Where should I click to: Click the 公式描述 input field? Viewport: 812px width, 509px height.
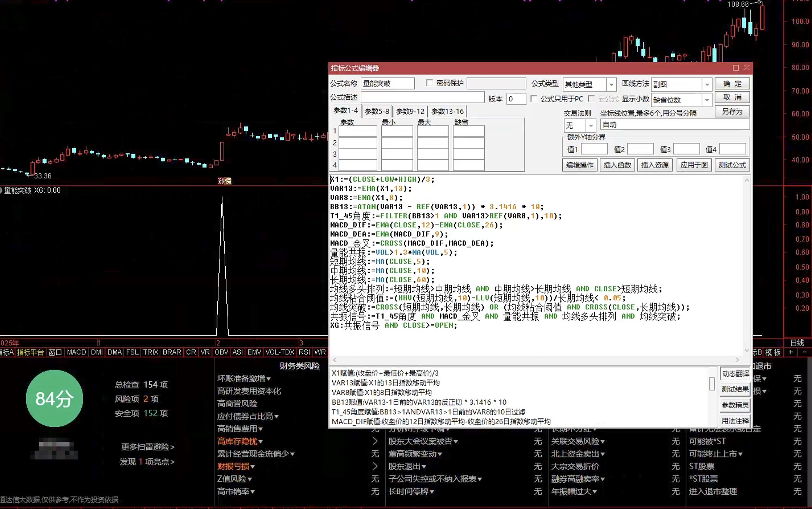(423, 97)
